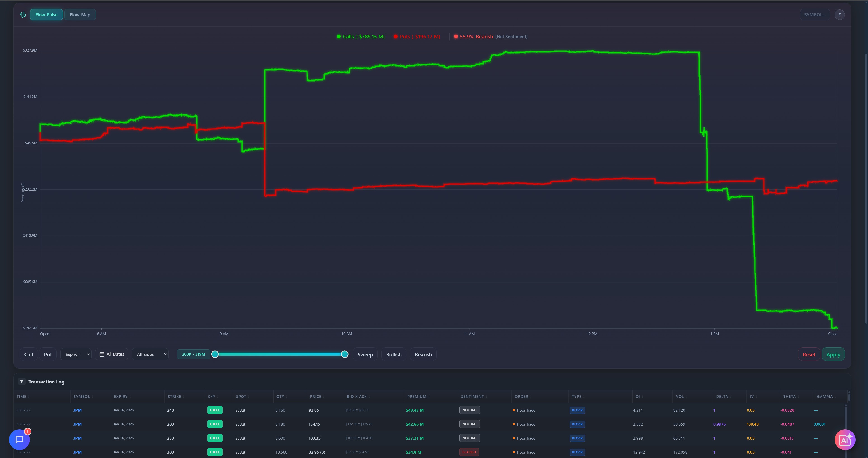
Task: Open the JPM symbol link in strike 240 row
Action: pos(78,410)
